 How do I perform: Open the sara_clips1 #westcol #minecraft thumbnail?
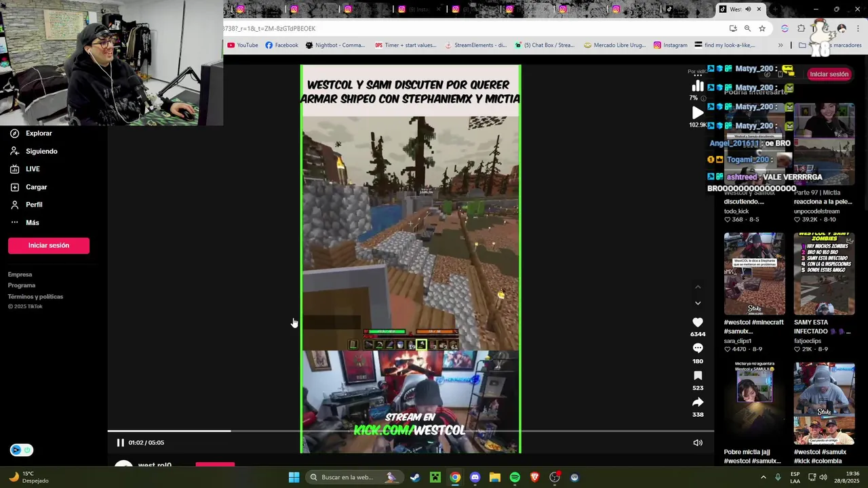(754, 274)
